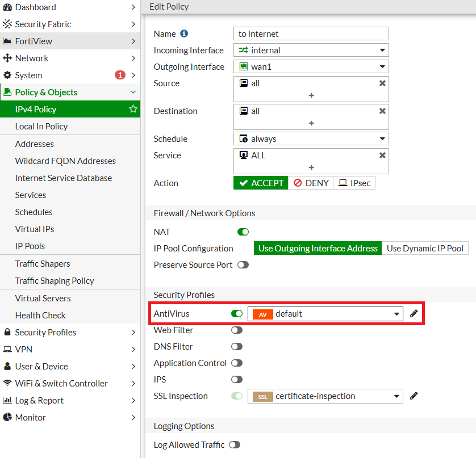The width and height of the screenshot is (476, 458).
Task: Click the Security Fabric icon in sidebar
Action: pos(7,24)
